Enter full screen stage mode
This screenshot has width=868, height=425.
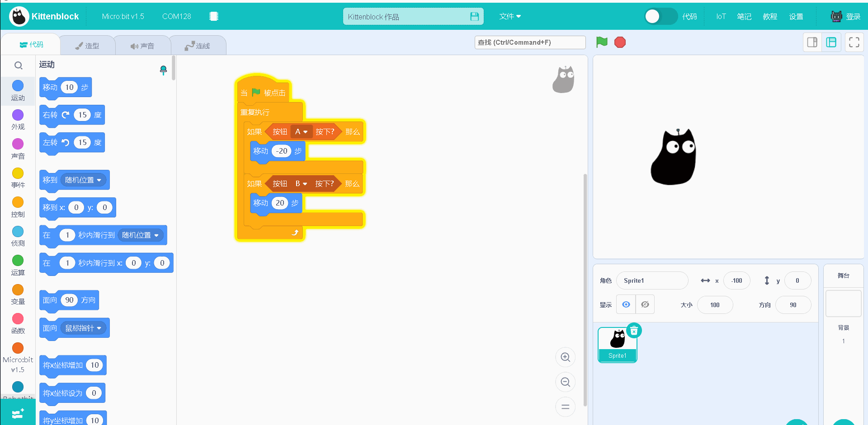854,42
